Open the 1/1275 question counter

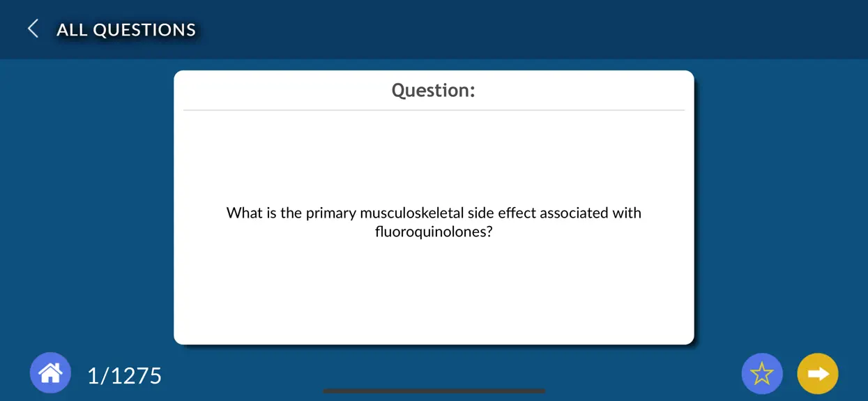124,375
